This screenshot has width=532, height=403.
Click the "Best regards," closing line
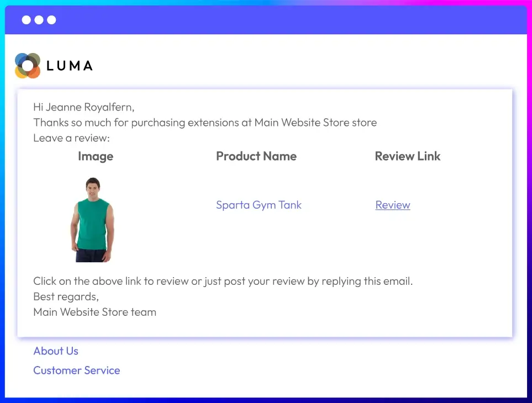coord(66,296)
